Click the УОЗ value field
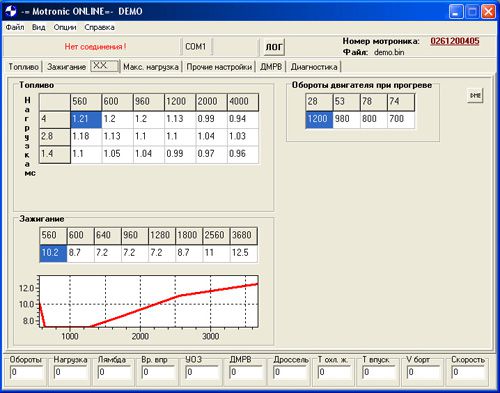The width and height of the screenshot is (500, 393). point(202,373)
